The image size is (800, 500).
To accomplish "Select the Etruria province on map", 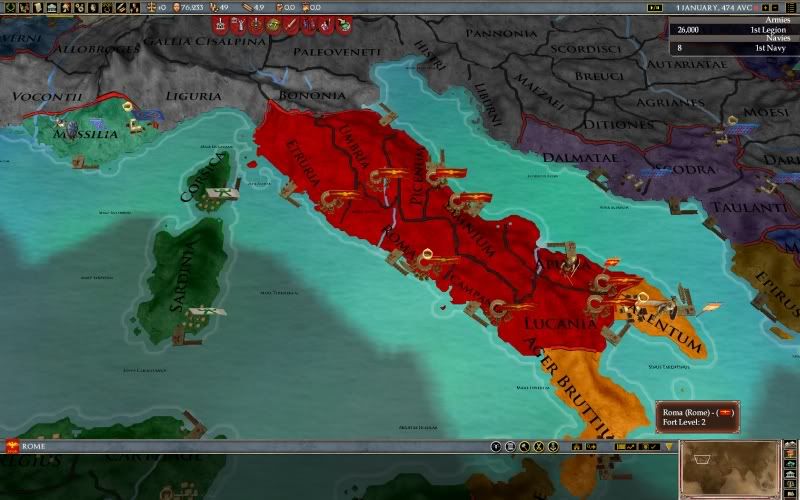I will pyautogui.click(x=304, y=163).
